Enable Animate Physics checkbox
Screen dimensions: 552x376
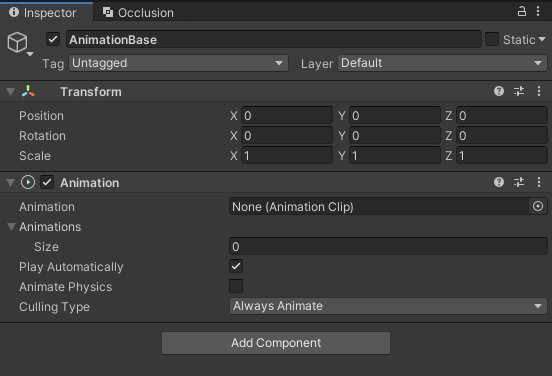236,286
